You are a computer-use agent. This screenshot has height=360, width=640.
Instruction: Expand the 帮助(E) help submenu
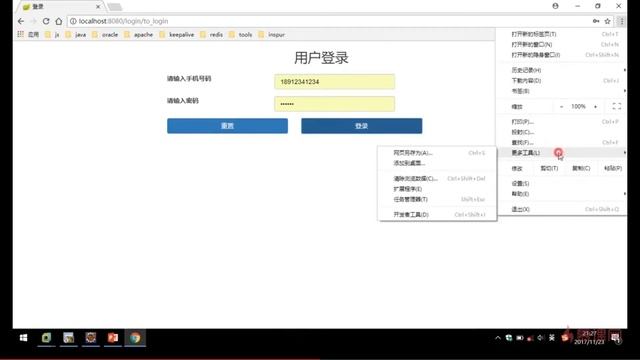point(562,194)
